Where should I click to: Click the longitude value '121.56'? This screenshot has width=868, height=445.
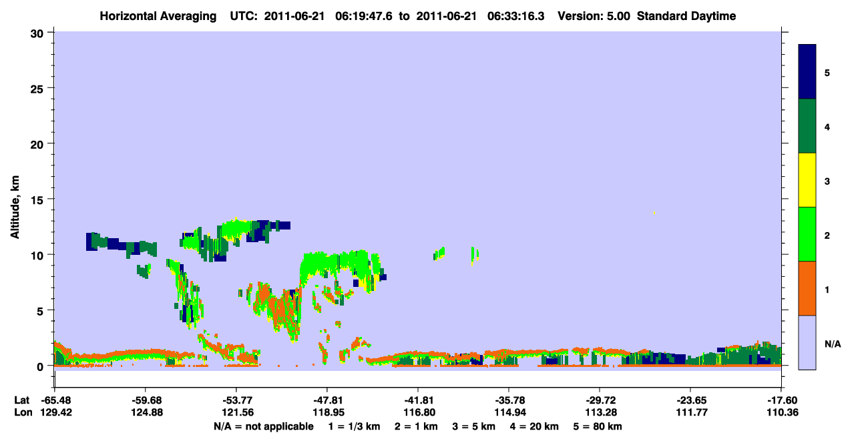[236, 412]
